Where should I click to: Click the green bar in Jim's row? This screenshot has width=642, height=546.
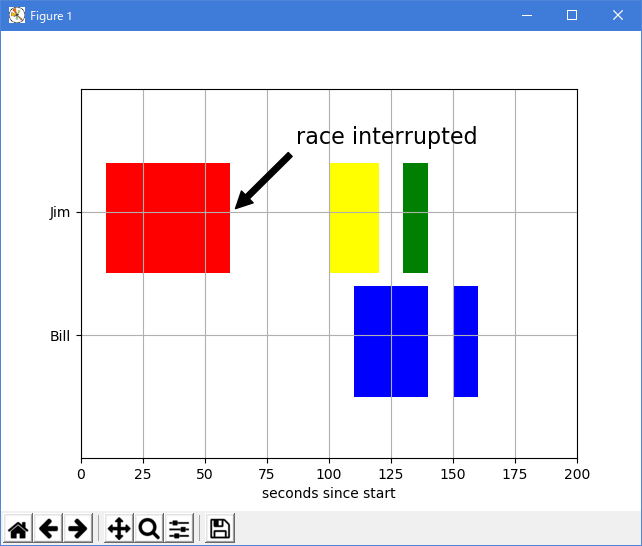(x=416, y=218)
